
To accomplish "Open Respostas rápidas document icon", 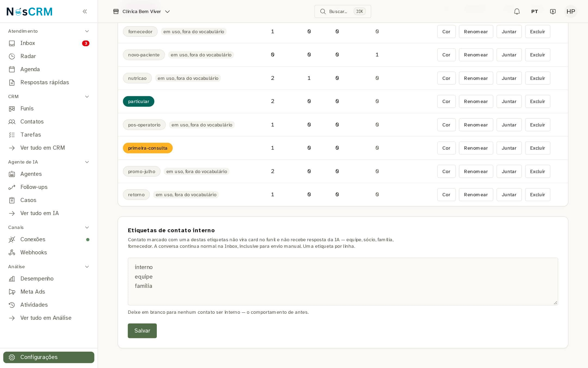I will click(12, 82).
